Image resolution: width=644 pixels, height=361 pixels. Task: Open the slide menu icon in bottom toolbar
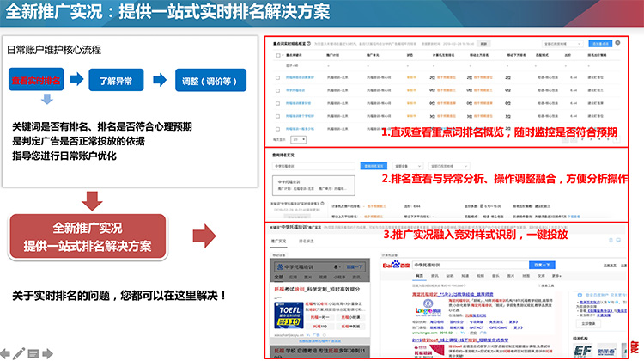33,352
